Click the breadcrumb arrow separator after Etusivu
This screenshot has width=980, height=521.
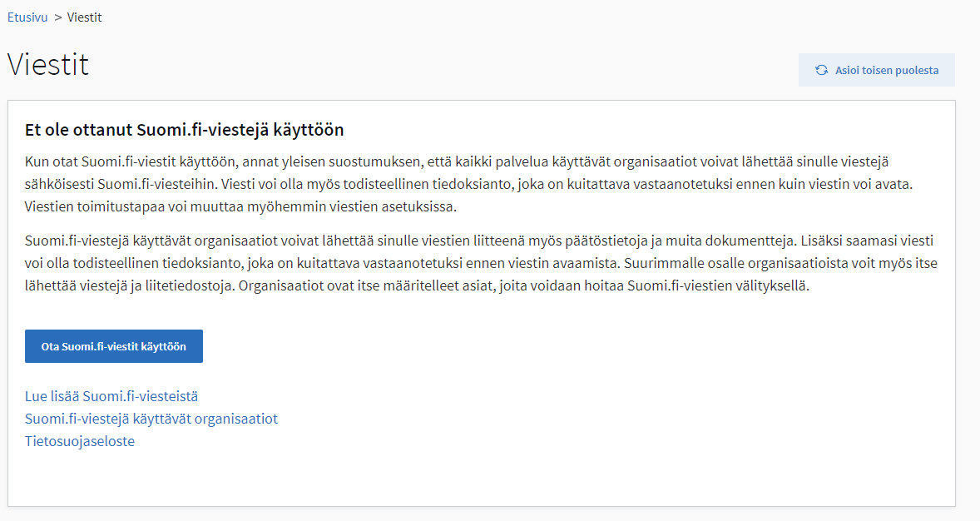(x=57, y=17)
